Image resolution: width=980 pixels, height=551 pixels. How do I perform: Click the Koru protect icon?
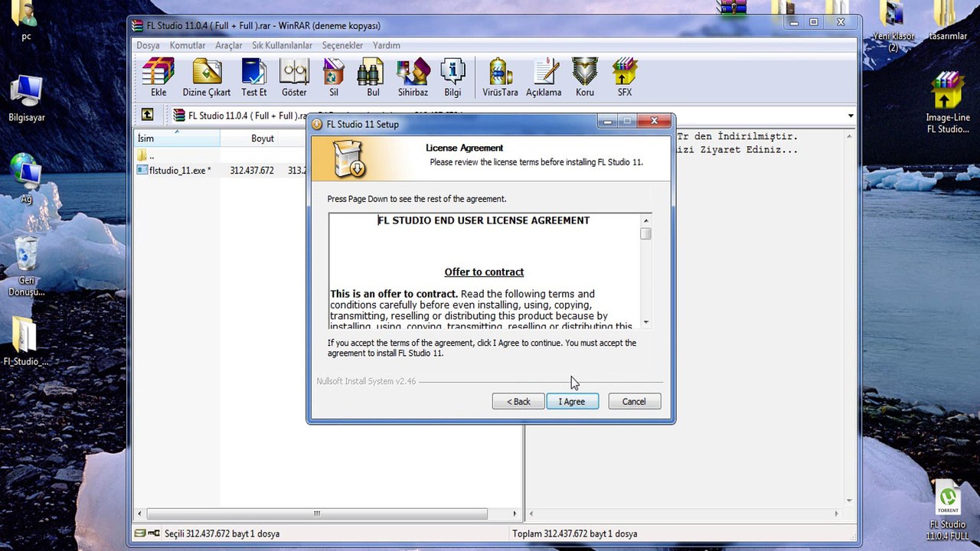coord(585,78)
